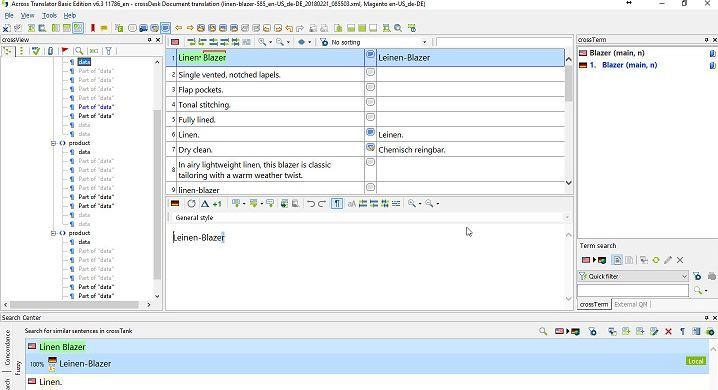This screenshot has width=718, height=390.
Task: Click the 'Chemisch reingbar.' target cell
Action: (471, 150)
